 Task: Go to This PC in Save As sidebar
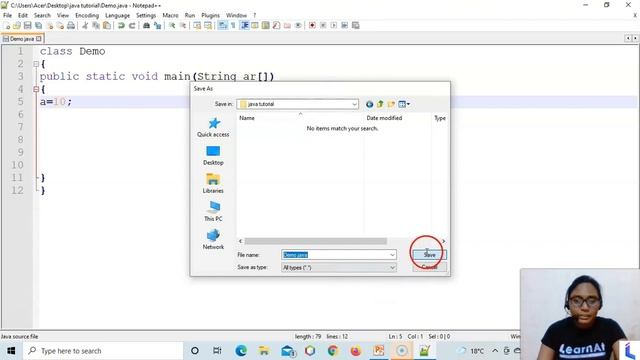[213, 211]
